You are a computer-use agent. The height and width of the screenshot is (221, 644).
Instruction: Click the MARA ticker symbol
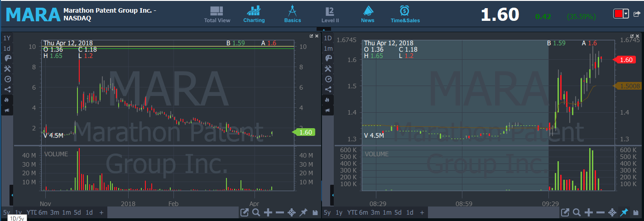[x=33, y=14]
